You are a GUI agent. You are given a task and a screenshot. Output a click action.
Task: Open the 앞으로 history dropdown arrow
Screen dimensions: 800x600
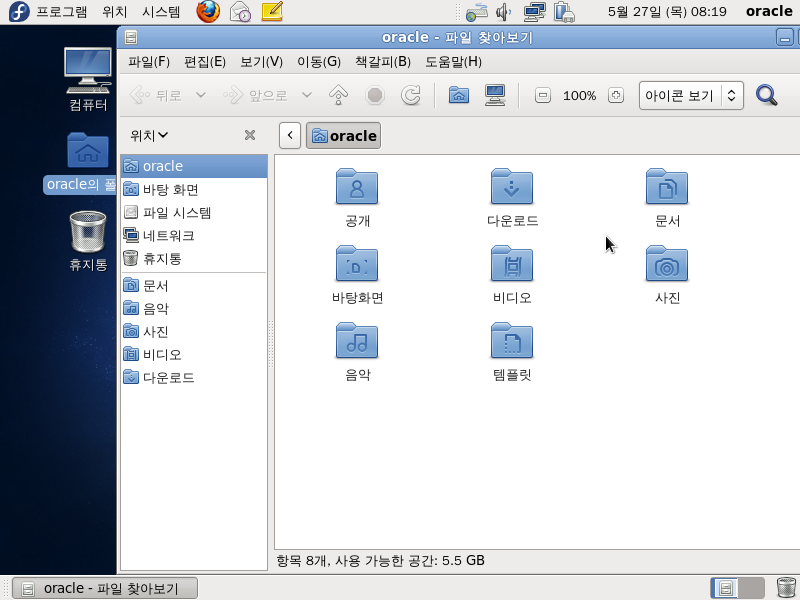(306, 95)
